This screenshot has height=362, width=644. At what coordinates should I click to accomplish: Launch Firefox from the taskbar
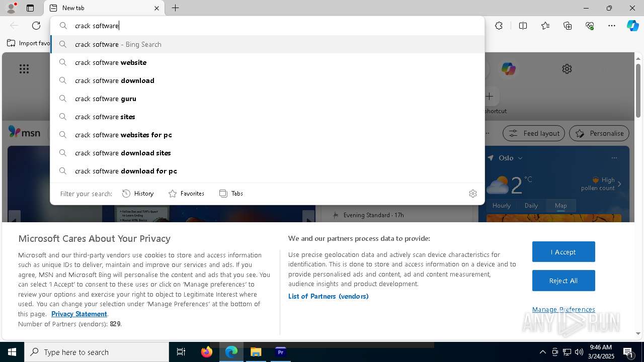click(207, 352)
